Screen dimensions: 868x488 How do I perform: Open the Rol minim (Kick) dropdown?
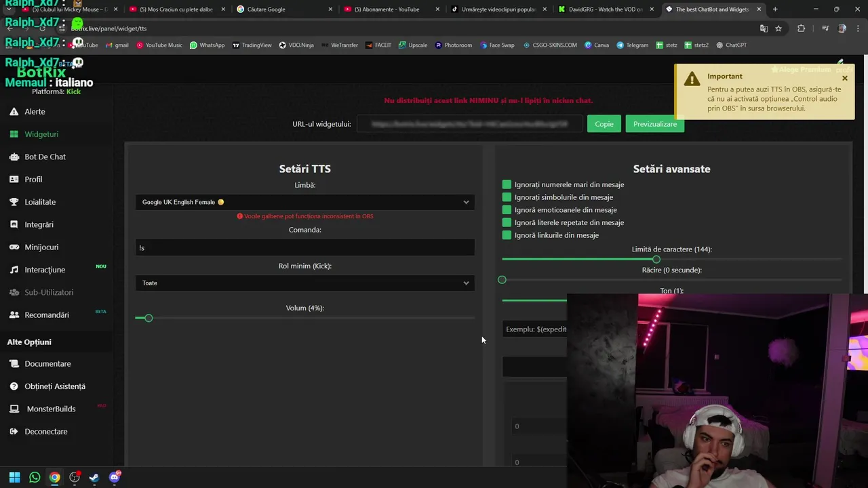[304, 283]
